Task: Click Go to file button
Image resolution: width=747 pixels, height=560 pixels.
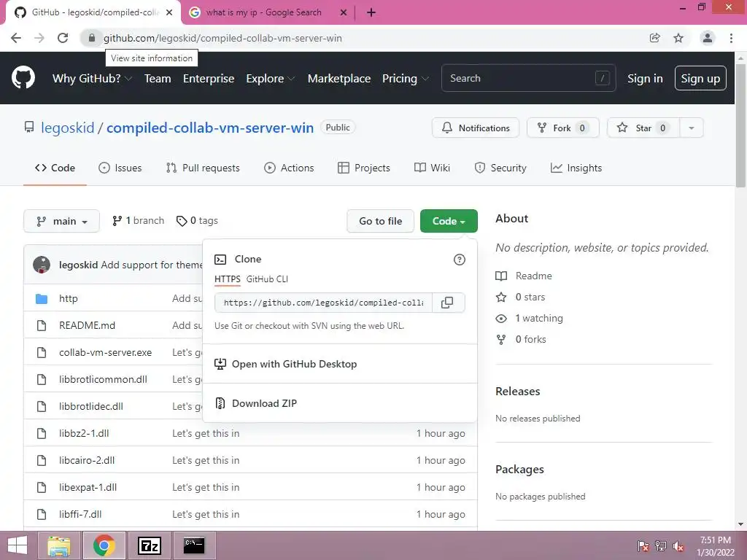Action: tap(380, 221)
